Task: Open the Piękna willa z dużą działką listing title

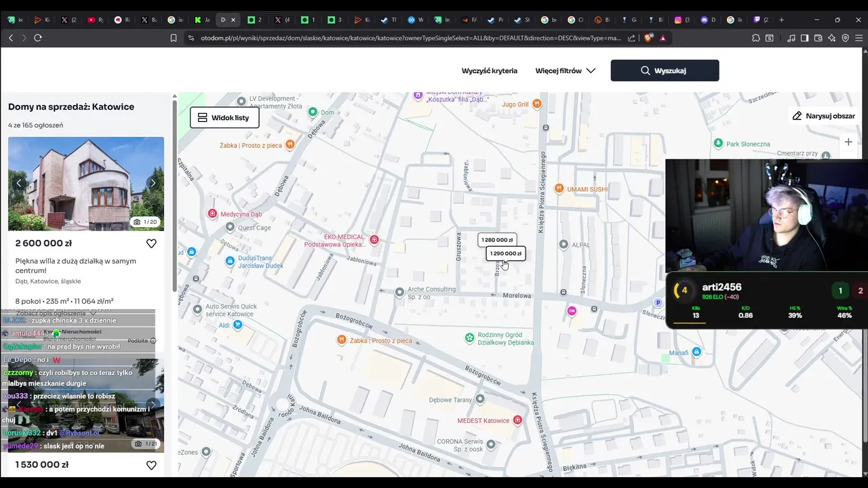Action: [x=76, y=266]
